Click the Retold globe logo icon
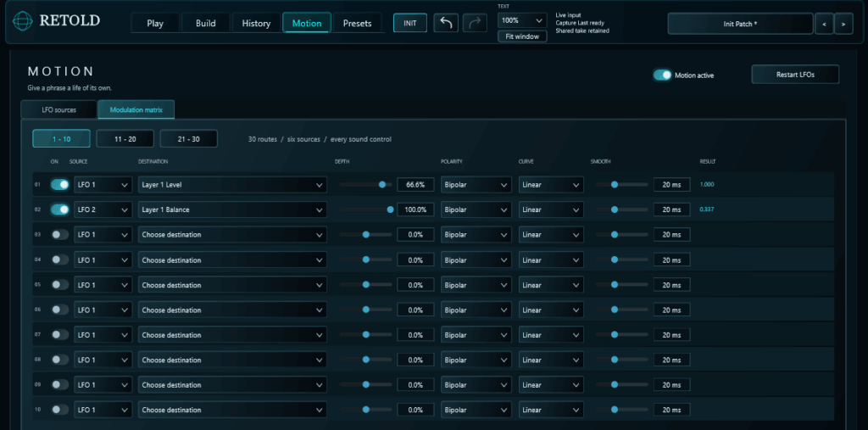This screenshot has width=868, height=430. (x=23, y=21)
